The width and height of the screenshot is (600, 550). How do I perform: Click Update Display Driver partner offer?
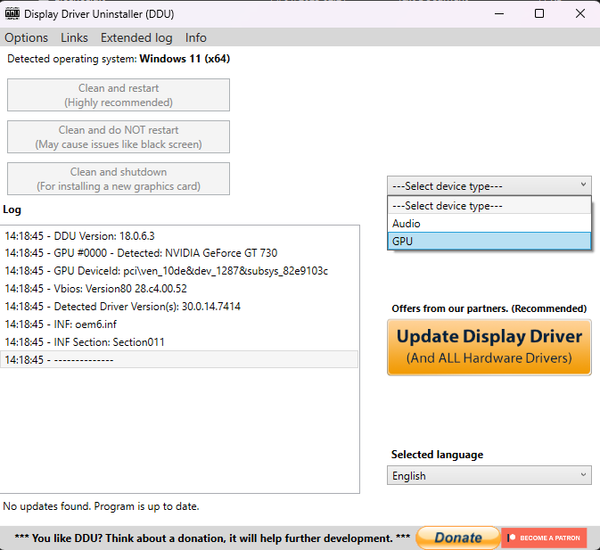point(488,346)
